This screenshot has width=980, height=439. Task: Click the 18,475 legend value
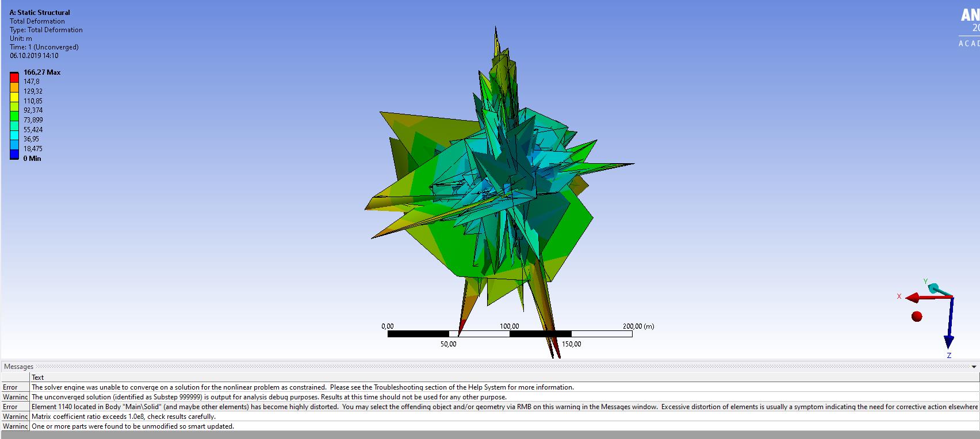coord(33,149)
